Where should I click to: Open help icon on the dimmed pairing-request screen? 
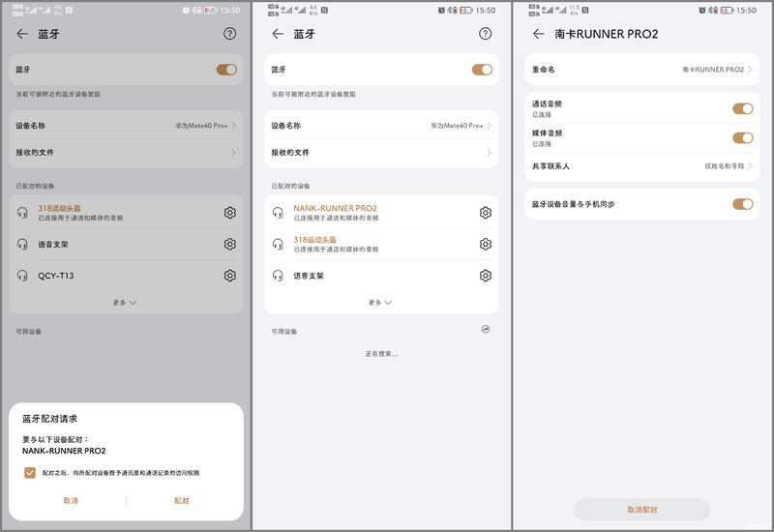pos(229,34)
